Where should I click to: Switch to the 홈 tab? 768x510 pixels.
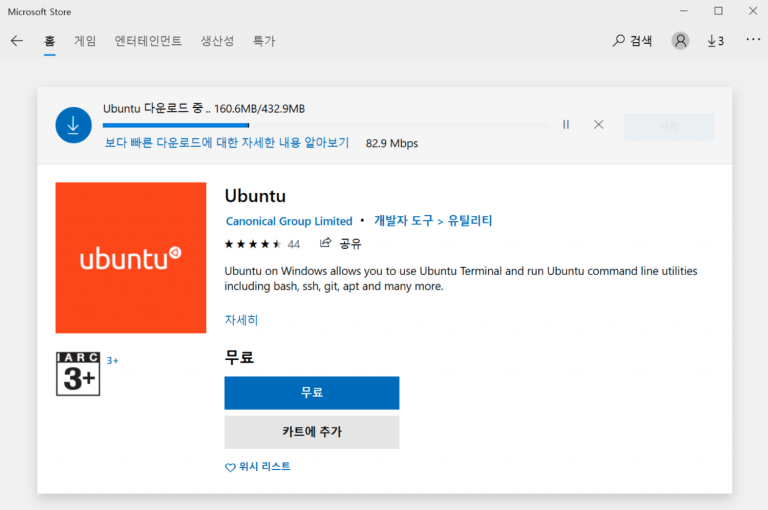pyautogui.click(x=49, y=41)
